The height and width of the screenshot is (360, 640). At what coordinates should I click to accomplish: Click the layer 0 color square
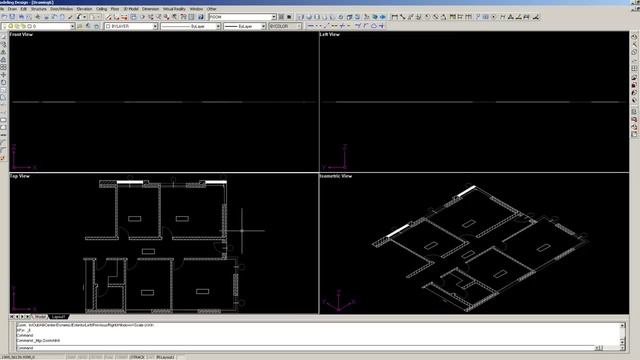click(29, 26)
